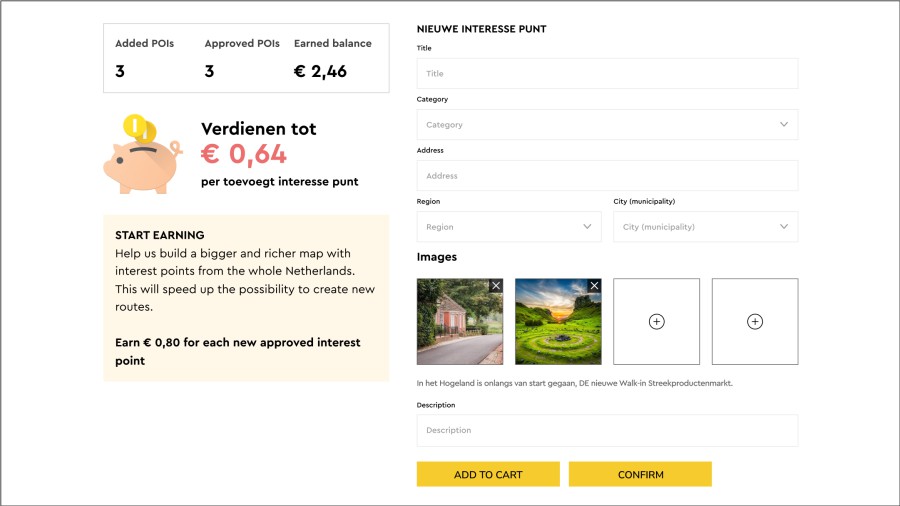Viewport: 900px width, 506px height.
Task: Click the Added POIs count
Action: point(120,71)
